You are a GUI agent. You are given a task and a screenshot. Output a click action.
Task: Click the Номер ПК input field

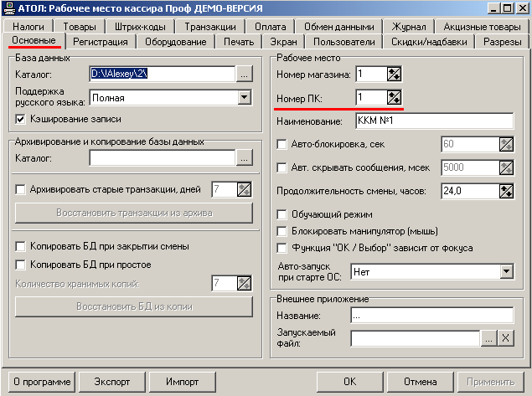[x=371, y=98]
